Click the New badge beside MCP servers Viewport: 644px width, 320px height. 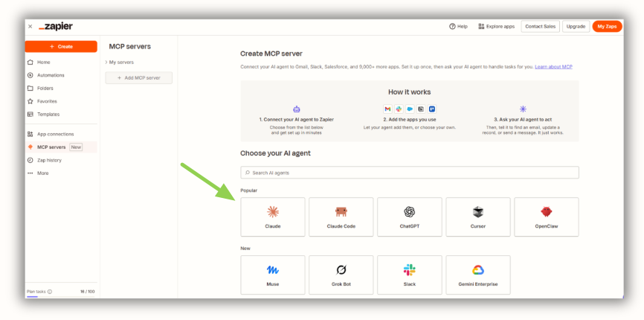(76, 147)
